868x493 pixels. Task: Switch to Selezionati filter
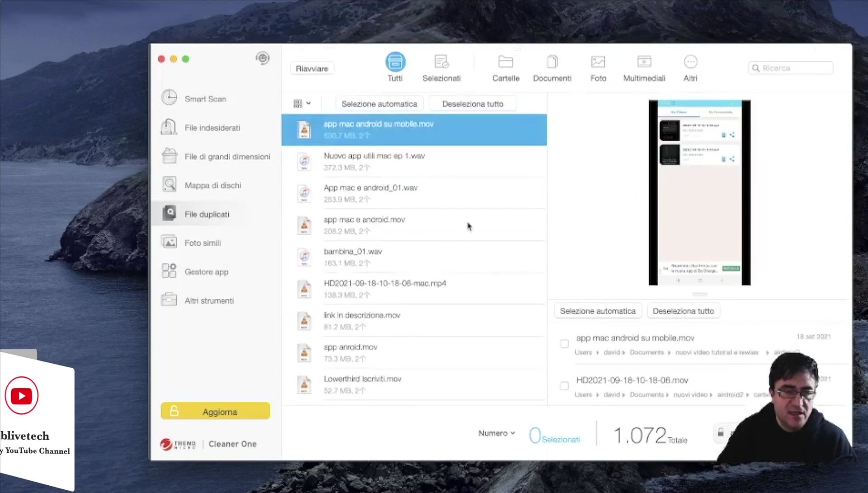click(441, 68)
